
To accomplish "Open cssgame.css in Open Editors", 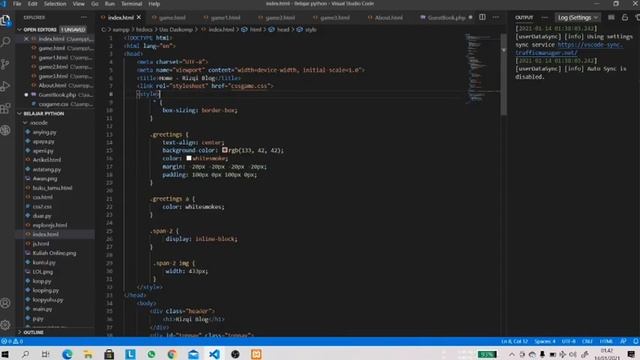I will pyautogui.click(x=53, y=104).
